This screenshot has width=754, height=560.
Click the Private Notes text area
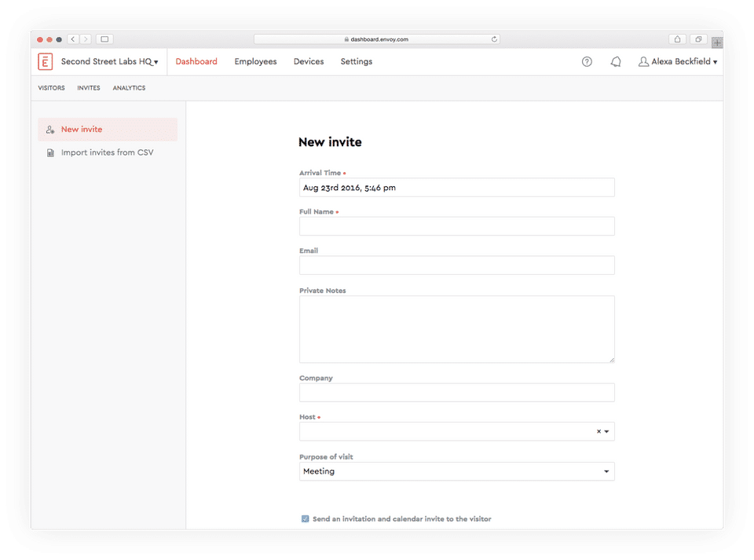point(457,329)
